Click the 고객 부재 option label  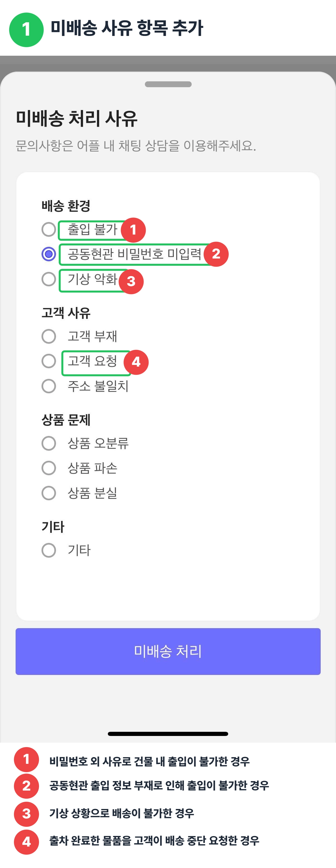[92, 336]
